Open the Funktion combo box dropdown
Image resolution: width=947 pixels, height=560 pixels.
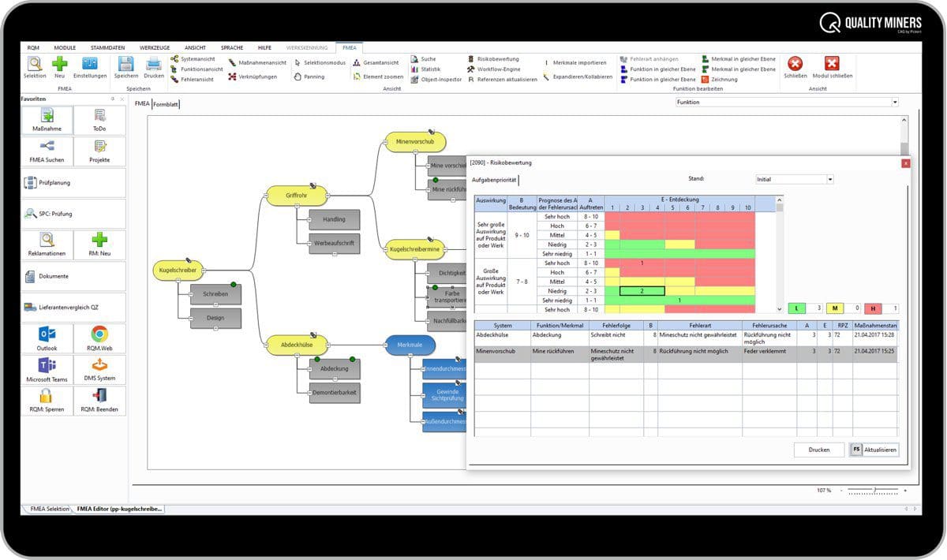point(894,103)
